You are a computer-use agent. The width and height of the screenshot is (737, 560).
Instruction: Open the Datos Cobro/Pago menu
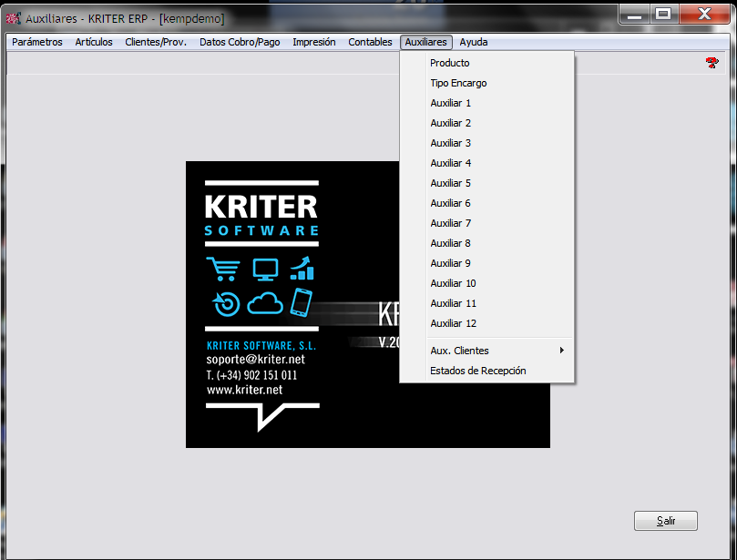(240, 42)
